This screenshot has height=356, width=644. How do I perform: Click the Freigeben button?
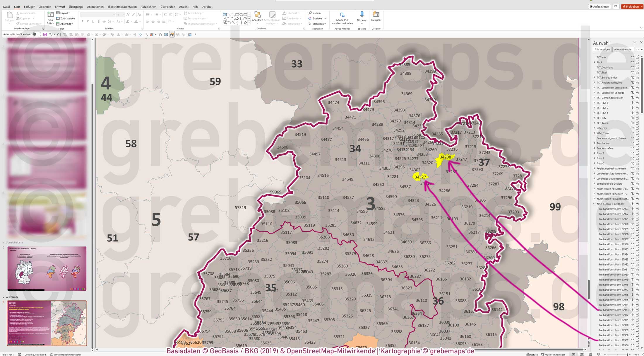pos(632,6)
